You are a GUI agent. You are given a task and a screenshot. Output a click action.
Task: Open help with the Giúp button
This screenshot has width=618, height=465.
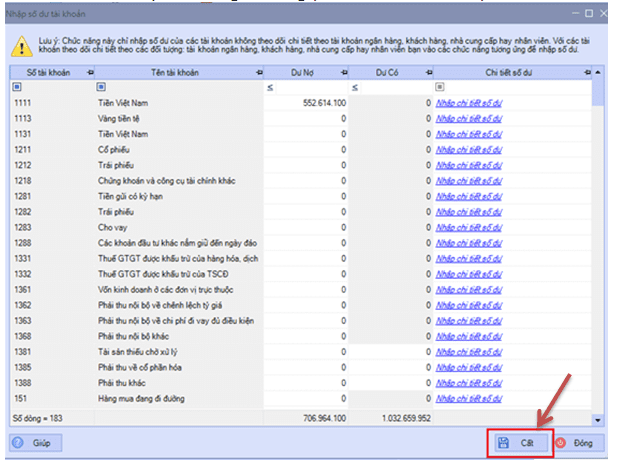click(x=35, y=442)
